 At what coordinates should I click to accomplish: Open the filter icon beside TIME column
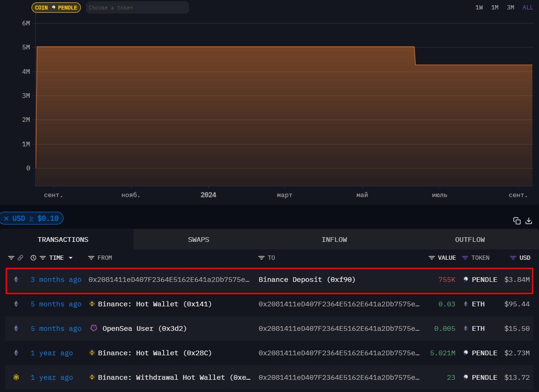[43, 257]
